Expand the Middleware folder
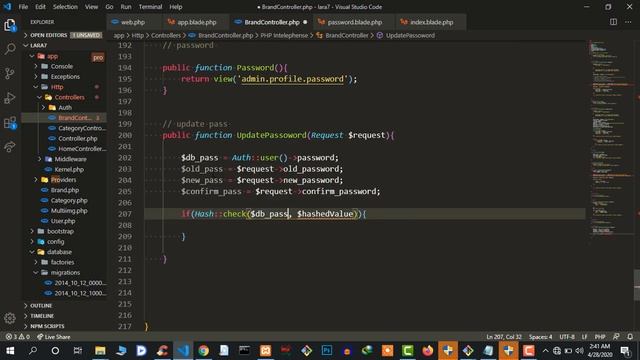The image size is (640, 360). click(x=64, y=159)
